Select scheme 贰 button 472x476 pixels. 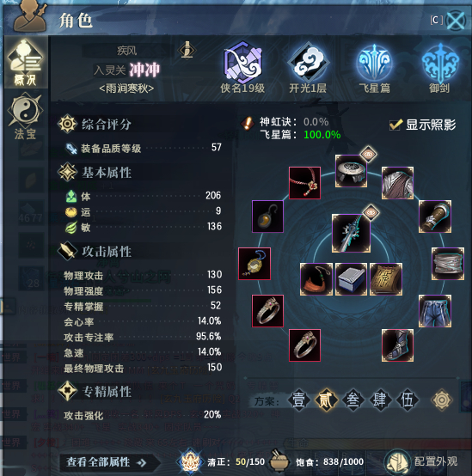pyautogui.click(x=325, y=400)
